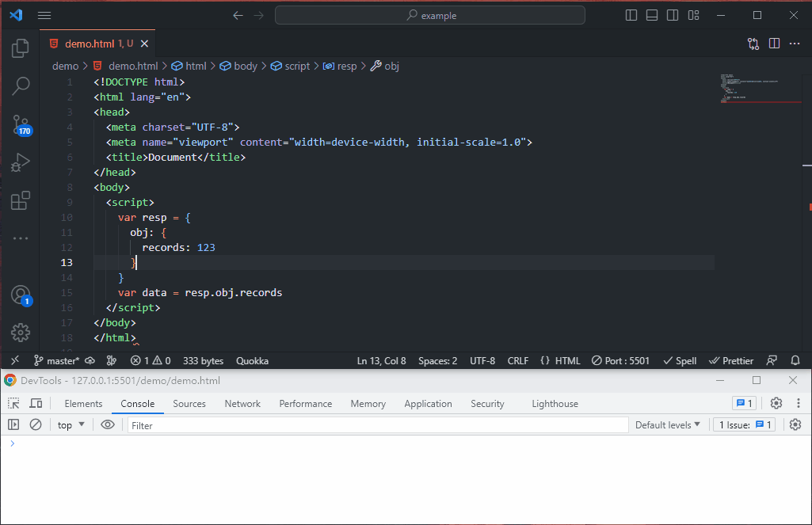Clear the DevTools console
Image resolution: width=812 pixels, height=525 pixels.
click(36, 425)
